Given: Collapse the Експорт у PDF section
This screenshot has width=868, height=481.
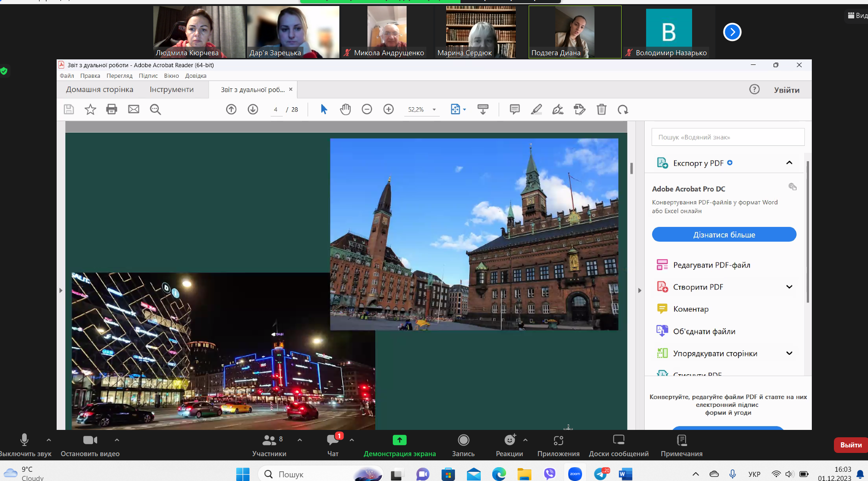Looking at the screenshot, I should [789, 162].
